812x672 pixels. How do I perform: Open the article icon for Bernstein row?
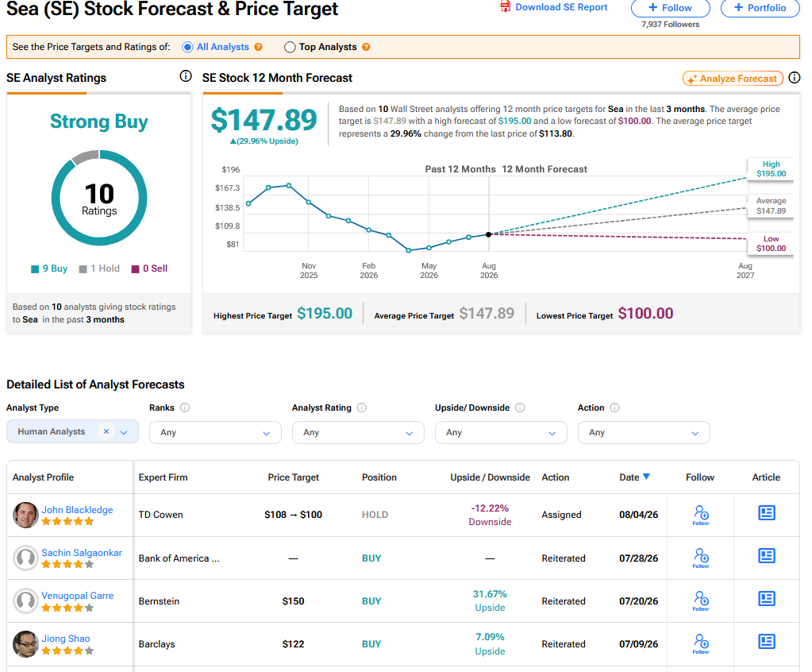767,598
